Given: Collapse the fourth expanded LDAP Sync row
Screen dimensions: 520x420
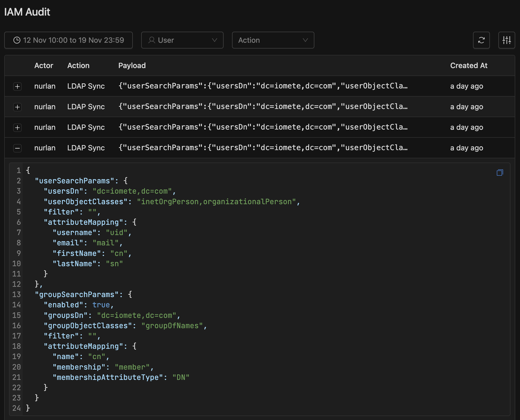Looking at the screenshot, I should coord(17,148).
